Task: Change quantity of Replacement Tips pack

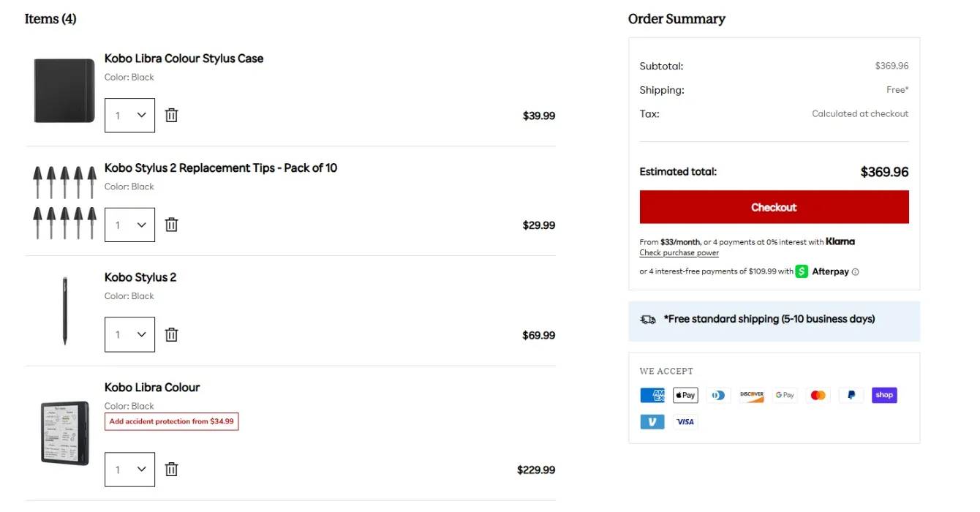Action: click(x=129, y=225)
